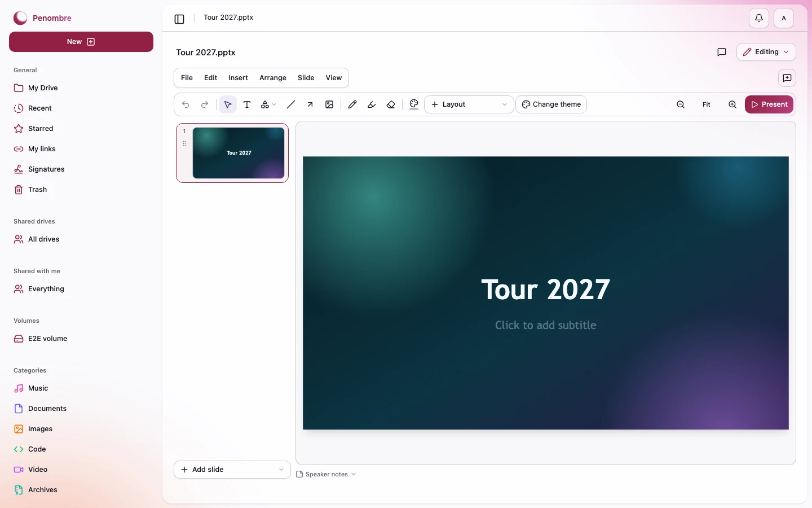This screenshot has height=508, width=812.
Task: Select the Eraser tool
Action: 391,104
